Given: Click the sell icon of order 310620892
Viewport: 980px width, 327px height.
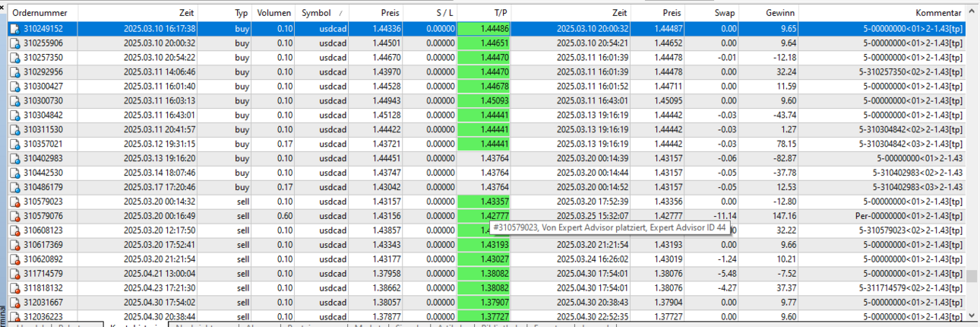Looking at the screenshot, I should point(14,259).
